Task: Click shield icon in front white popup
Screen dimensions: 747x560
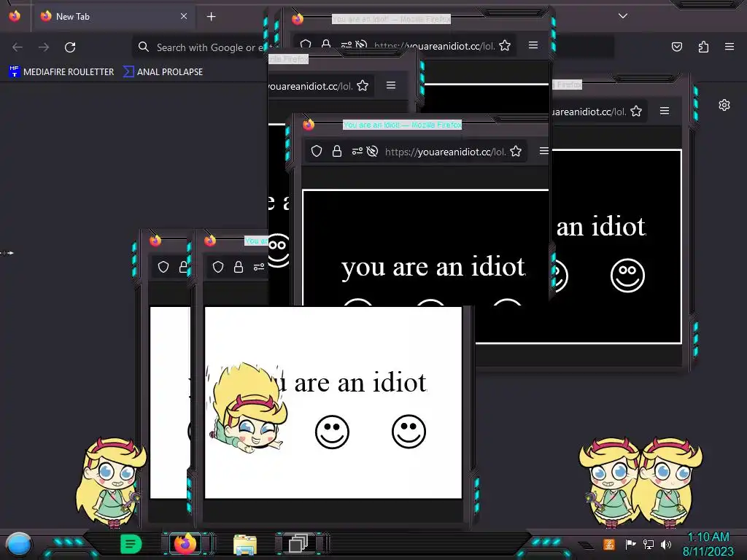Action: pos(218,267)
